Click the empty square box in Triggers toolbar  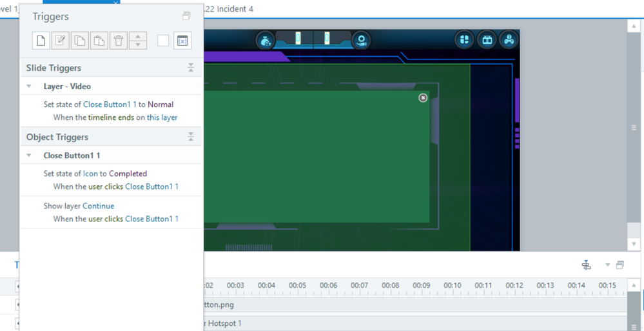[x=163, y=41]
